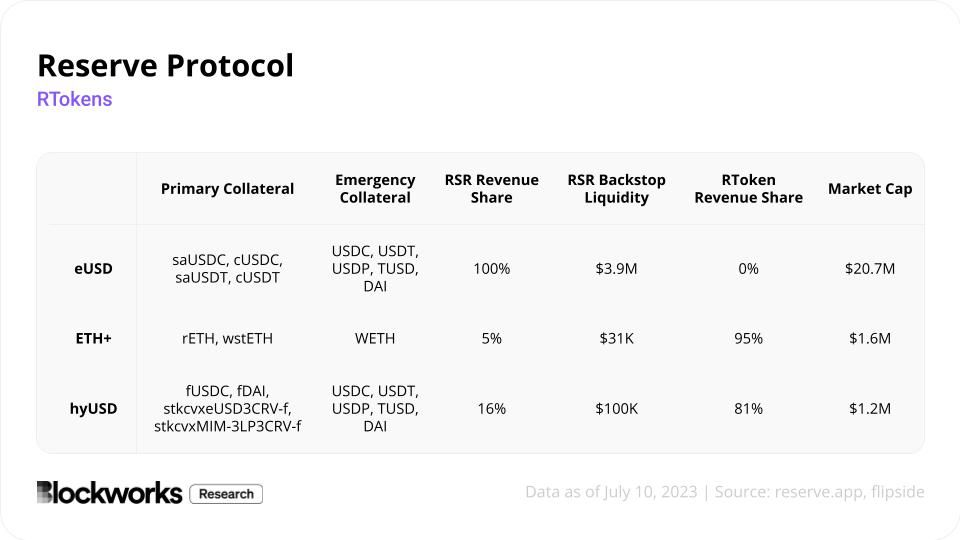Click the Emergency Collateral column header
This screenshot has height=540, width=960.
[375, 189]
